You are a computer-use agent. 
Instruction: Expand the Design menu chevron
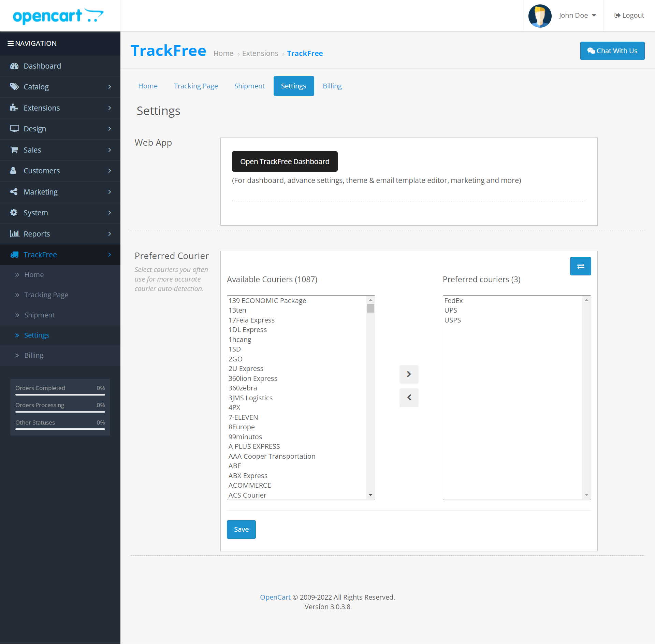coord(110,129)
